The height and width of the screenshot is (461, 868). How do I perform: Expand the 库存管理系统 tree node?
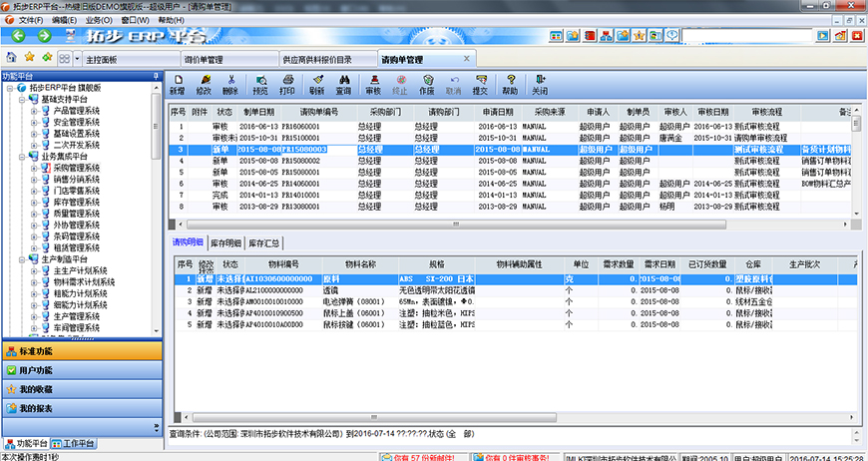33,202
